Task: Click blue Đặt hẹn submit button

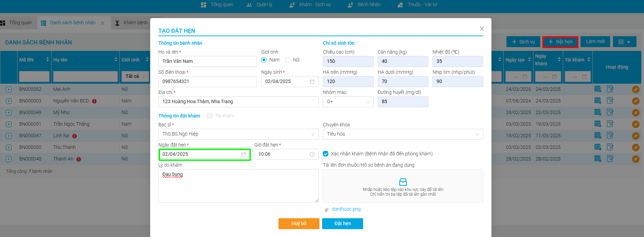Action: click(343, 224)
